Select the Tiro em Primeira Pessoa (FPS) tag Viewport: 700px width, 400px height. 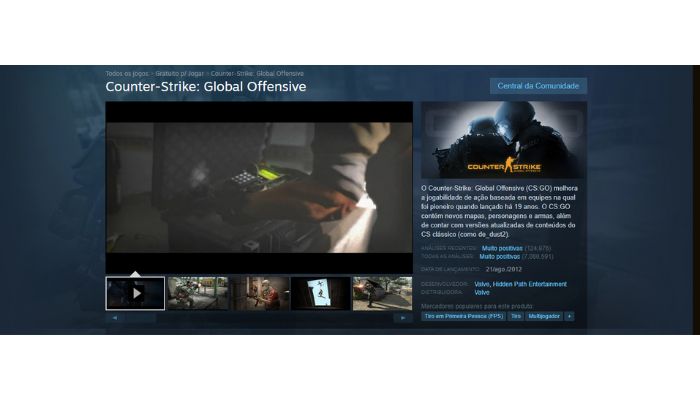(x=463, y=316)
